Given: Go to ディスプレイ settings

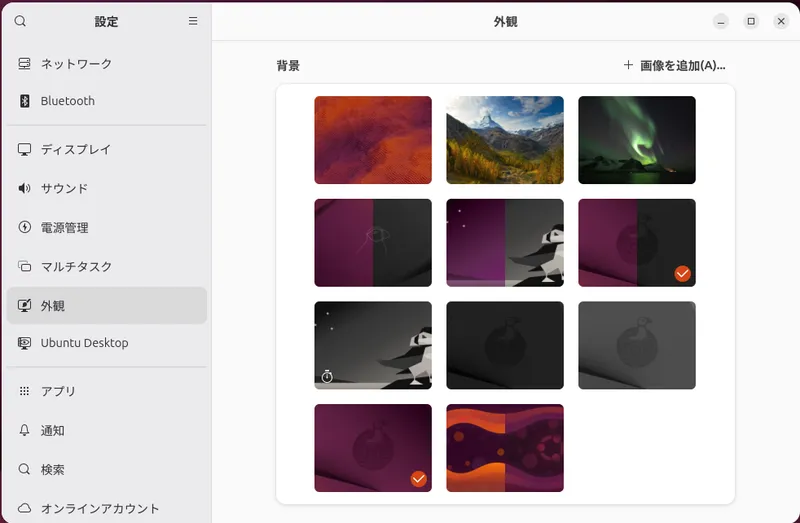Looking at the screenshot, I should coord(107,150).
